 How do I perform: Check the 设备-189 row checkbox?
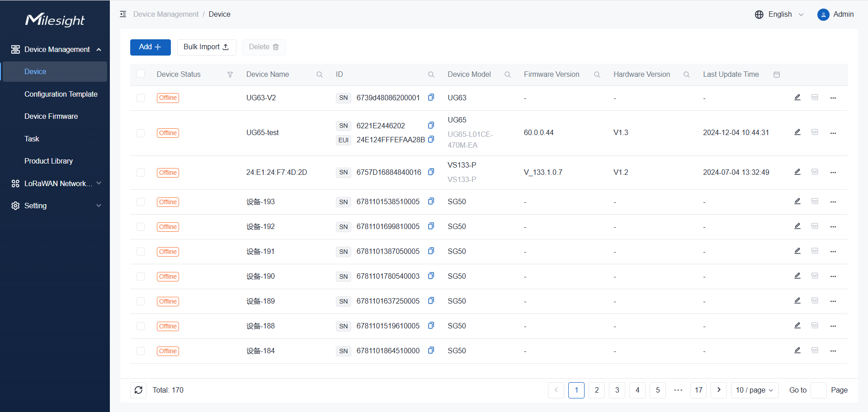(x=141, y=301)
